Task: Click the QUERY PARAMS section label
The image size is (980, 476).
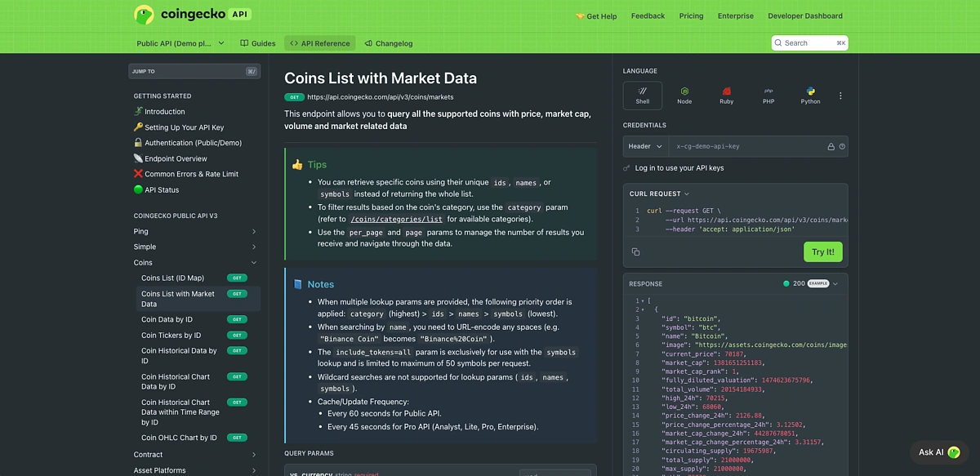Action: point(309,453)
